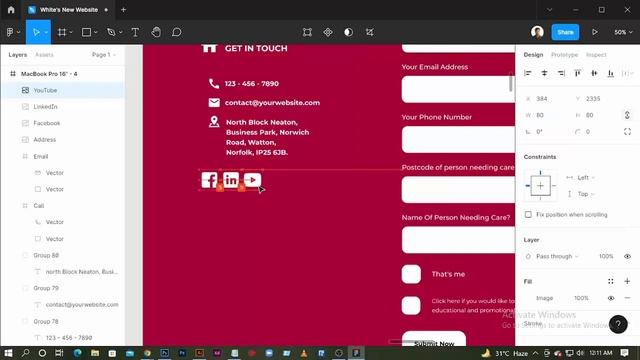Open the Figma home screen
640x360 pixels.
click(x=11, y=10)
